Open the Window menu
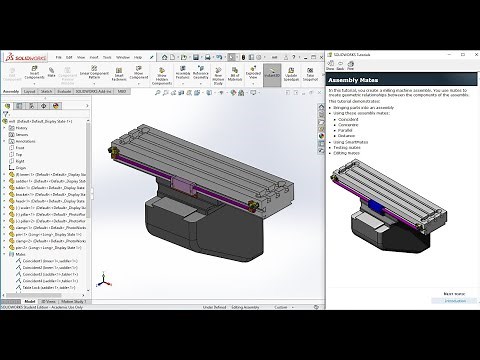 pos(123,57)
